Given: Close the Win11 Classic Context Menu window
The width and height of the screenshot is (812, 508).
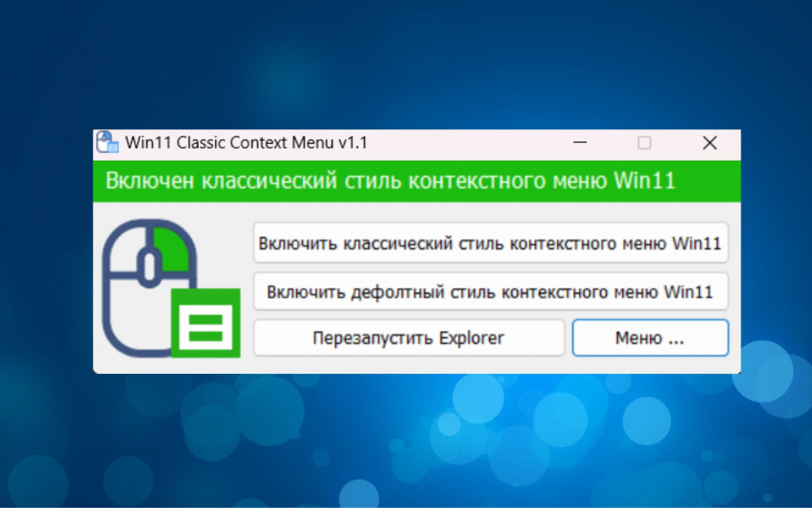Looking at the screenshot, I should coord(710,142).
